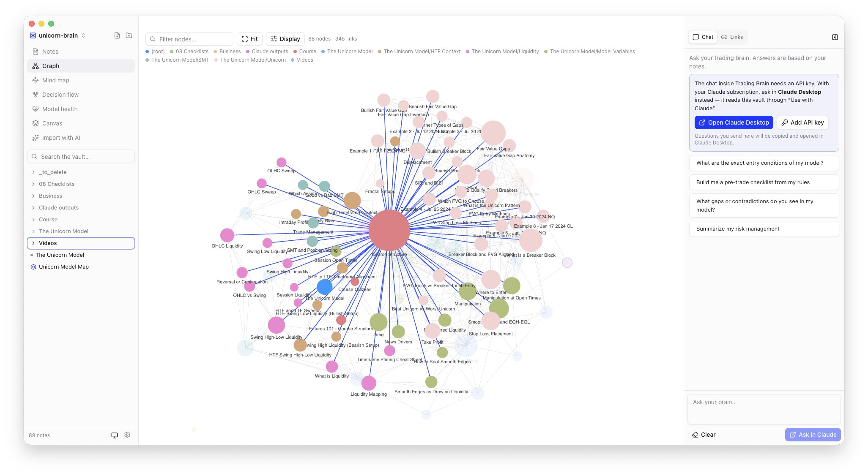
Task: Expand the Course folder
Action: coord(81,220)
